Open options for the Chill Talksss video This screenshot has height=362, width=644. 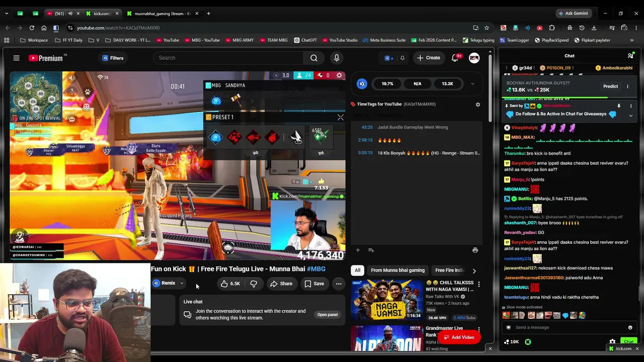click(x=478, y=285)
